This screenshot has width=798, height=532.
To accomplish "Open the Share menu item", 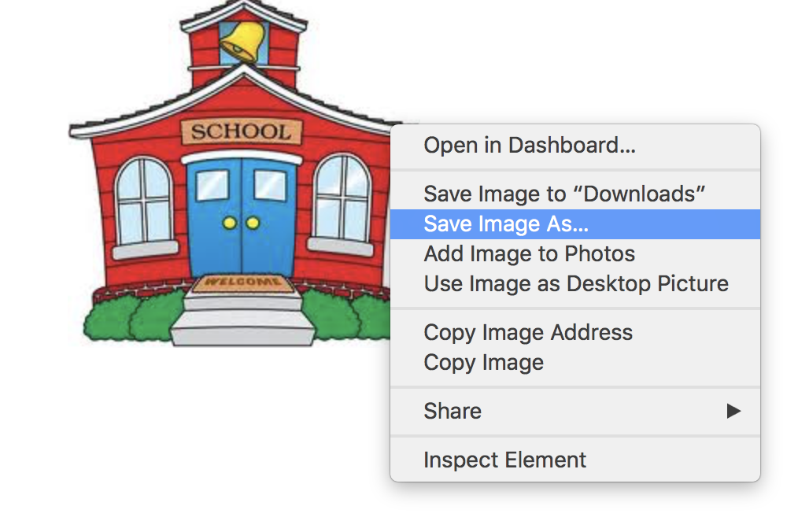I will (575, 411).
